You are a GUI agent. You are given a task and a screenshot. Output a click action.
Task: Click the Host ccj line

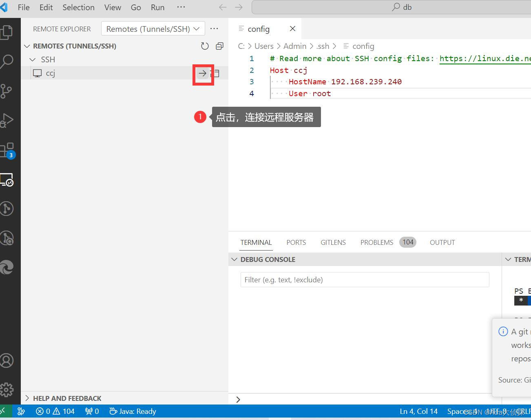click(x=288, y=70)
